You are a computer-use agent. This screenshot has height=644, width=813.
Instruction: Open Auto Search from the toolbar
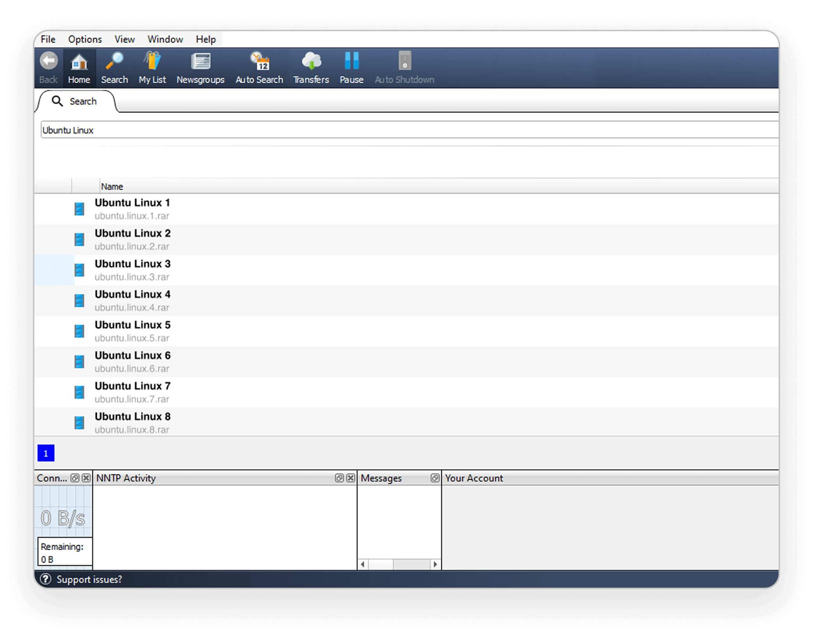click(x=259, y=66)
